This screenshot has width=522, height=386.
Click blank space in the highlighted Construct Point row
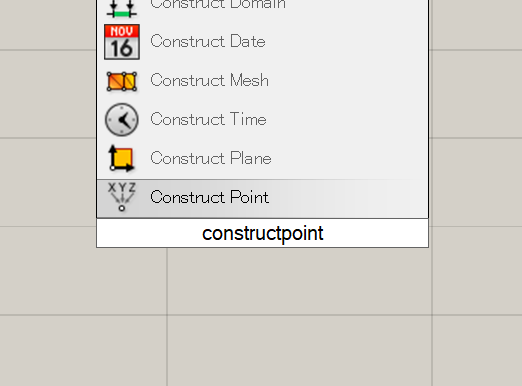347,198
